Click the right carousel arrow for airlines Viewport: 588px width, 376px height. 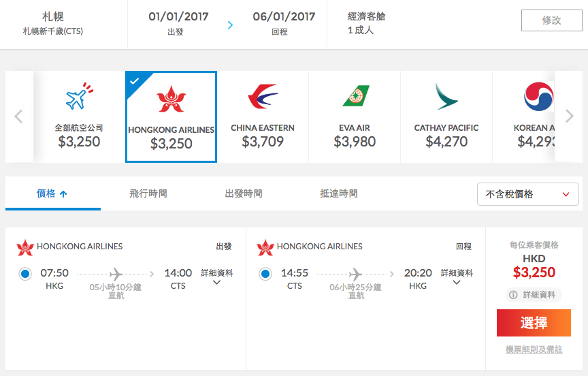(x=569, y=116)
